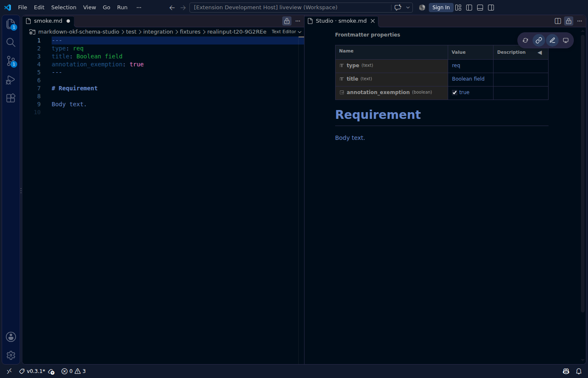The image size is (588, 378).
Task: Switch to the smoke.md editor tab
Action: tap(48, 21)
